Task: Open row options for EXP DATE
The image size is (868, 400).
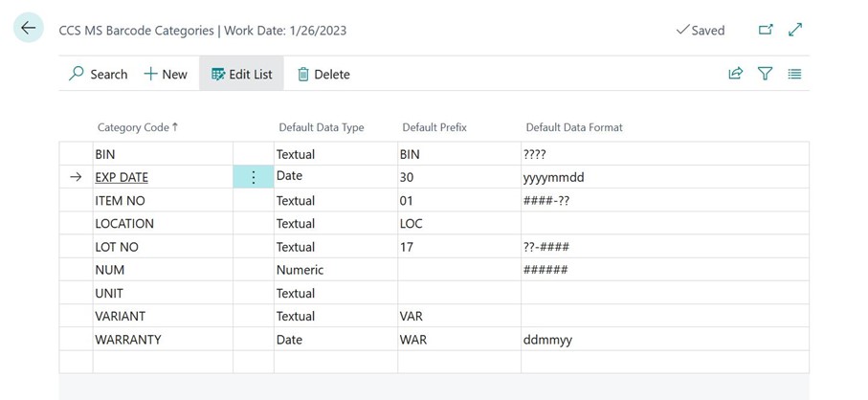Action: pos(253,177)
